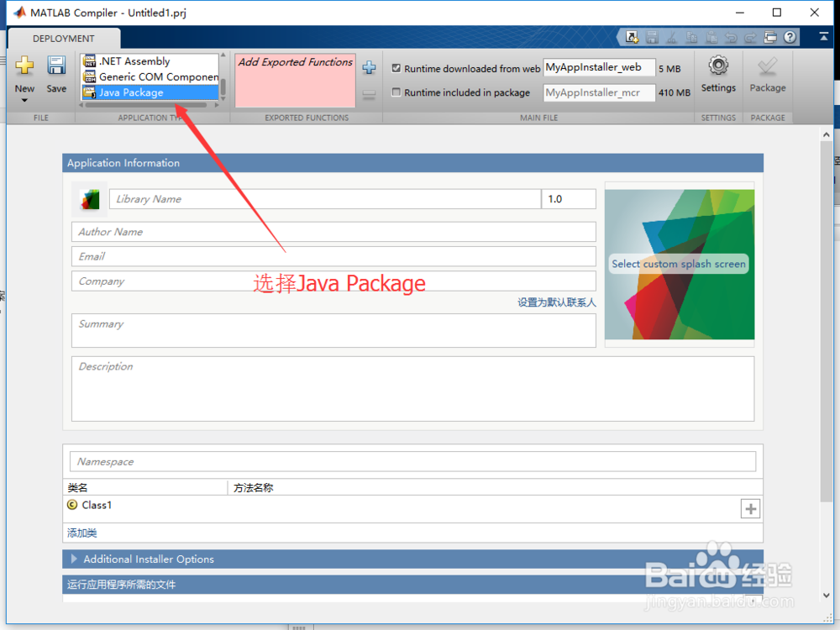
Task: Open the New dropdown arrow
Action: tap(24, 100)
